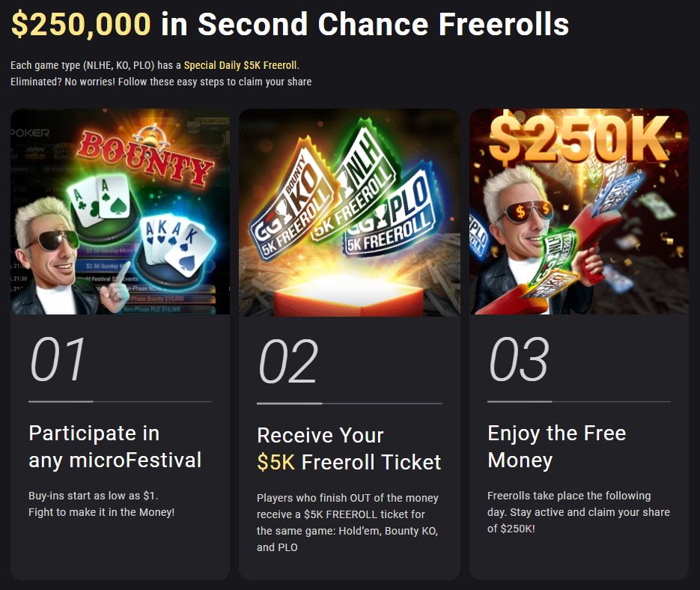Screen dimensions: 700x590
Task: Select the step 02 number
Action: click(x=288, y=361)
